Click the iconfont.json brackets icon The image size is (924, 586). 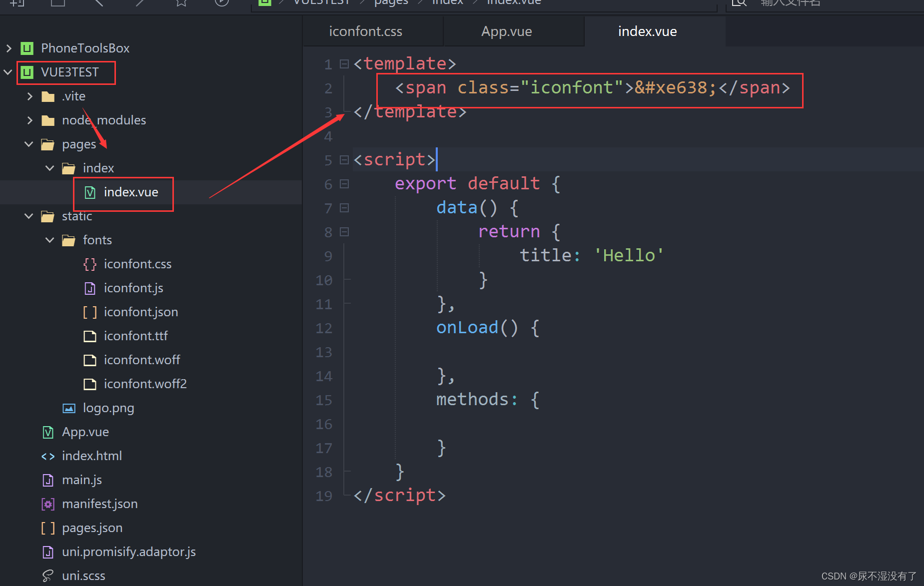[x=90, y=312]
